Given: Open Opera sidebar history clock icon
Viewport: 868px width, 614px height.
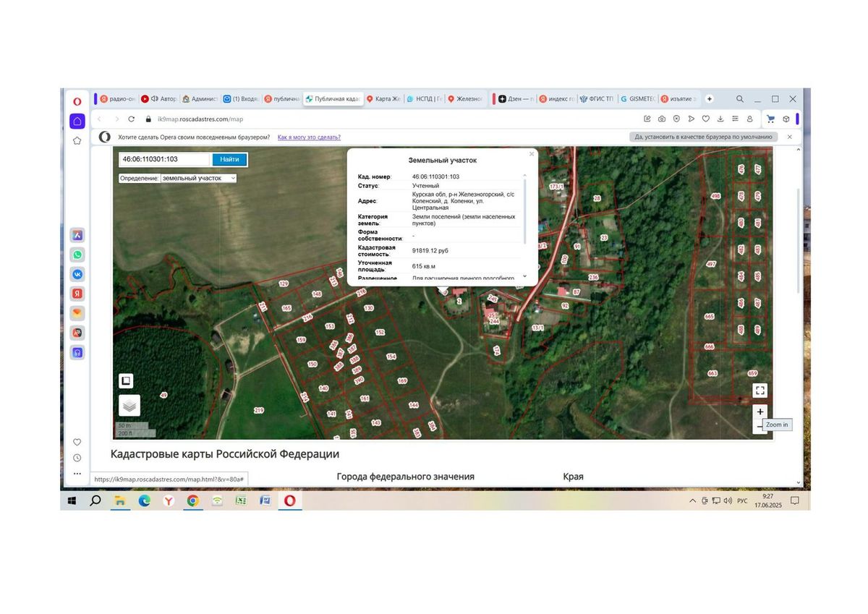Looking at the screenshot, I should click(77, 458).
